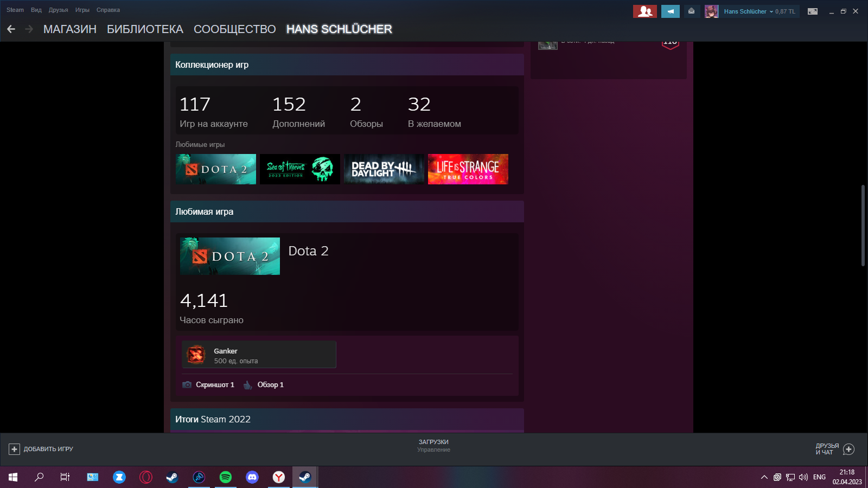The width and height of the screenshot is (868, 488).
Task: Open Скриншот 1 link
Action: click(215, 384)
